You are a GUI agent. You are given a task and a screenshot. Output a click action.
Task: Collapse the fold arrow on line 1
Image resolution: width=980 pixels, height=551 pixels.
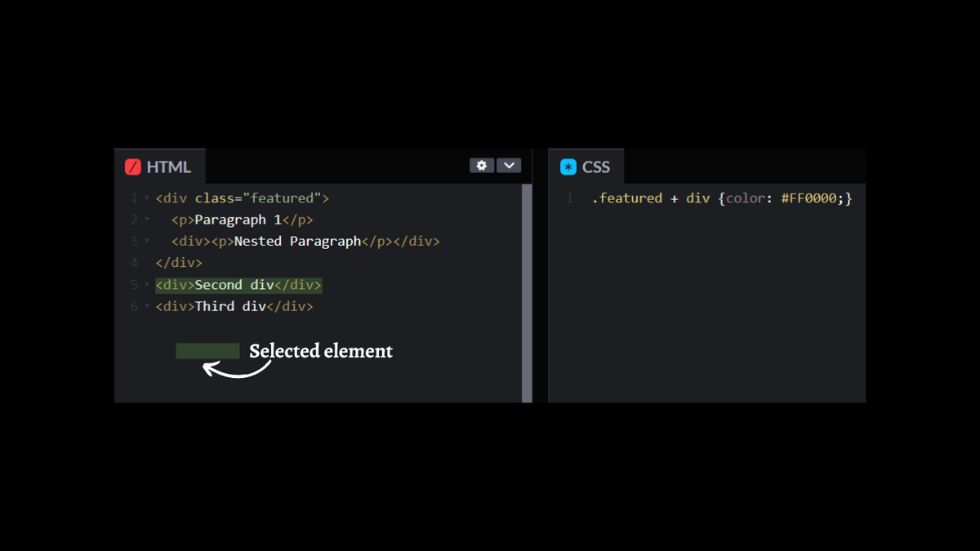(x=147, y=198)
